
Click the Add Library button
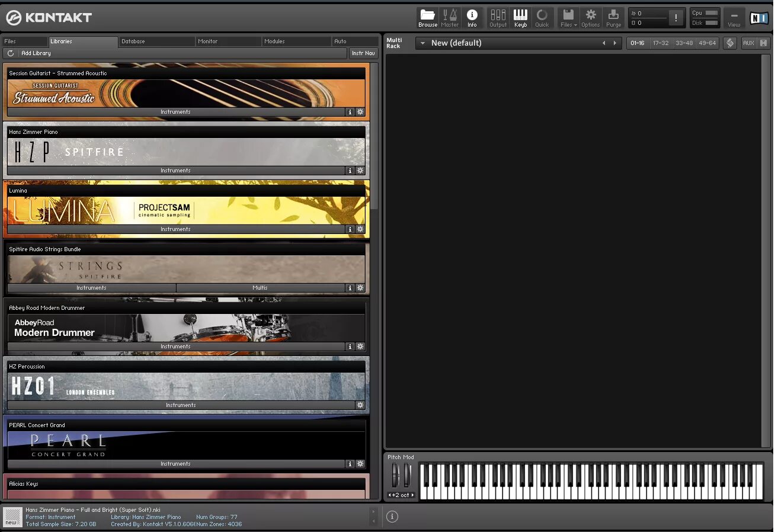36,53
